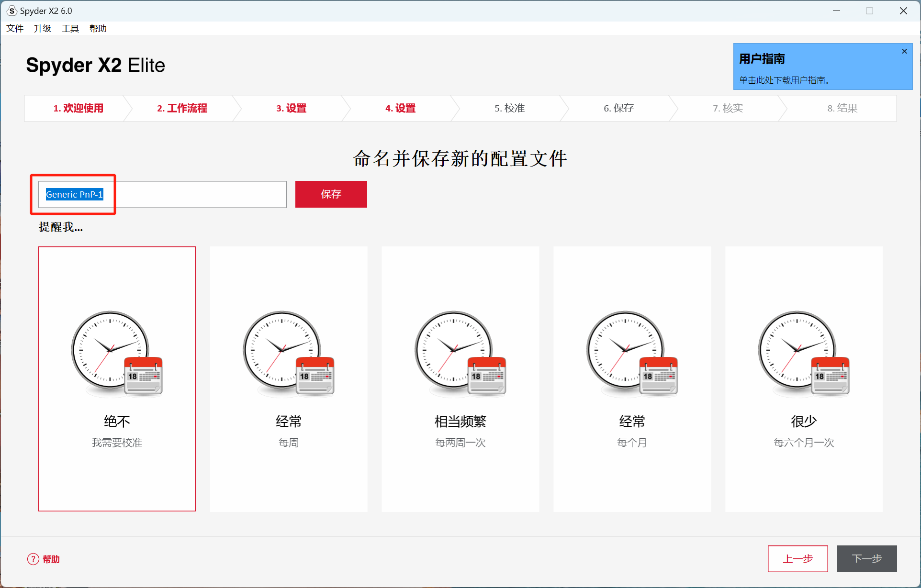
Task: Select the 经常 每个月 reminder option
Action: pos(632,378)
